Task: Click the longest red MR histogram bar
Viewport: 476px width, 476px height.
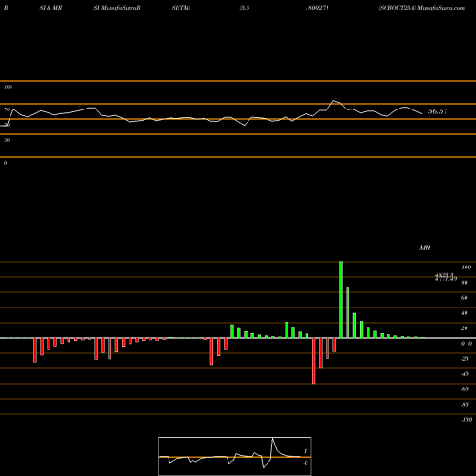Action: pos(314,361)
